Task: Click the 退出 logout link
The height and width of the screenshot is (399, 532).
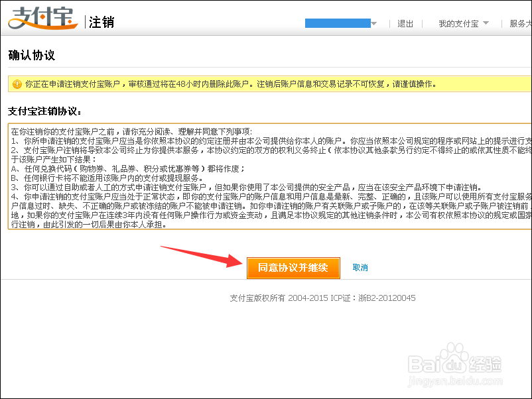Action: 405,24
